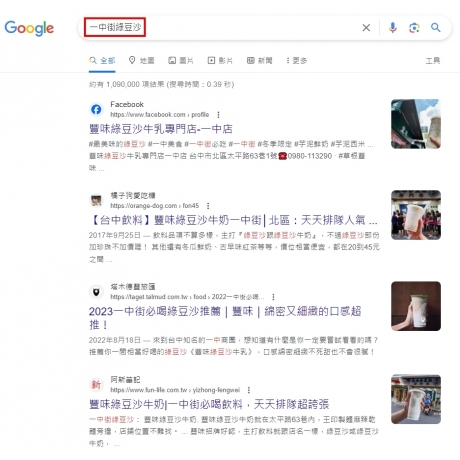Switch to the 影片 videos tab

(220, 60)
